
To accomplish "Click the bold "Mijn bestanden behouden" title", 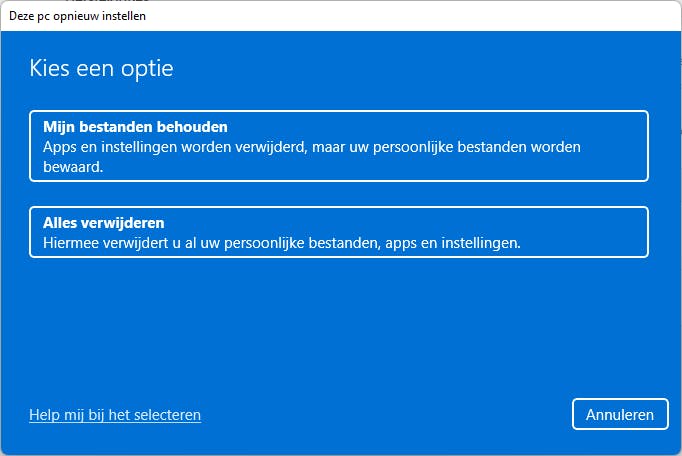I will tap(136, 127).
